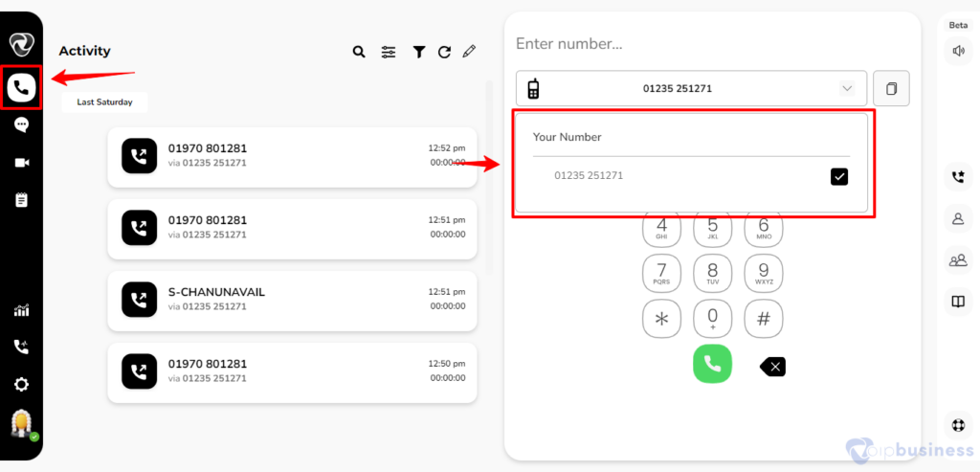This screenshot has width=980, height=472.
Task: Click the backspace delete key on dialpad
Action: 773,367
